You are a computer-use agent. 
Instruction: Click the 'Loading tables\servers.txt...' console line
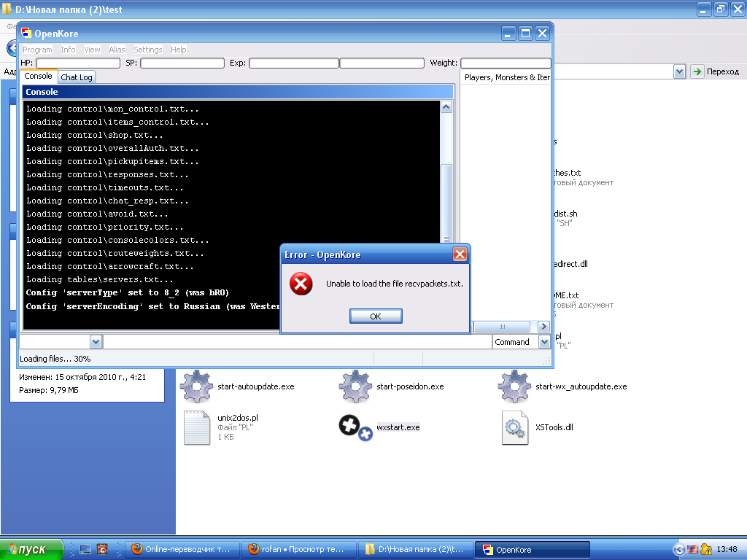tap(99, 279)
